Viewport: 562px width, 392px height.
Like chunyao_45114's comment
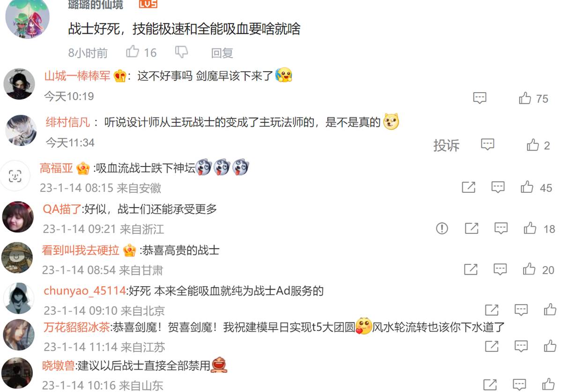(x=550, y=310)
